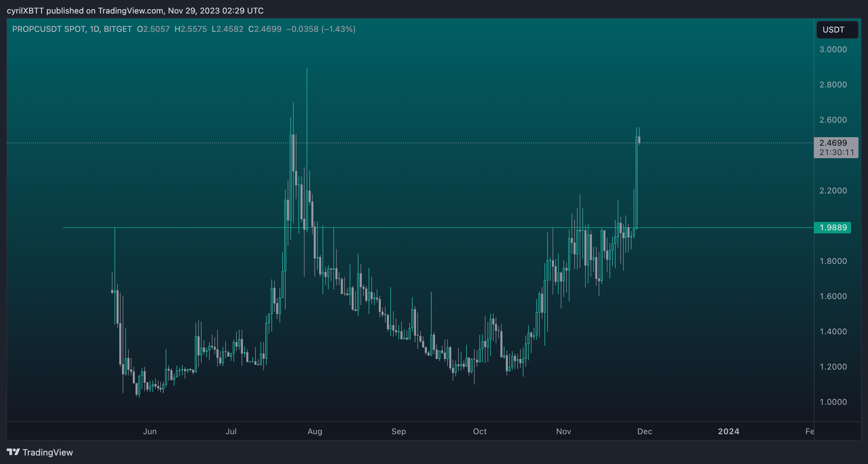Image resolution: width=868 pixels, height=464 pixels.
Task: Click the open value O2.5057 in legend
Action: pyautogui.click(x=153, y=29)
